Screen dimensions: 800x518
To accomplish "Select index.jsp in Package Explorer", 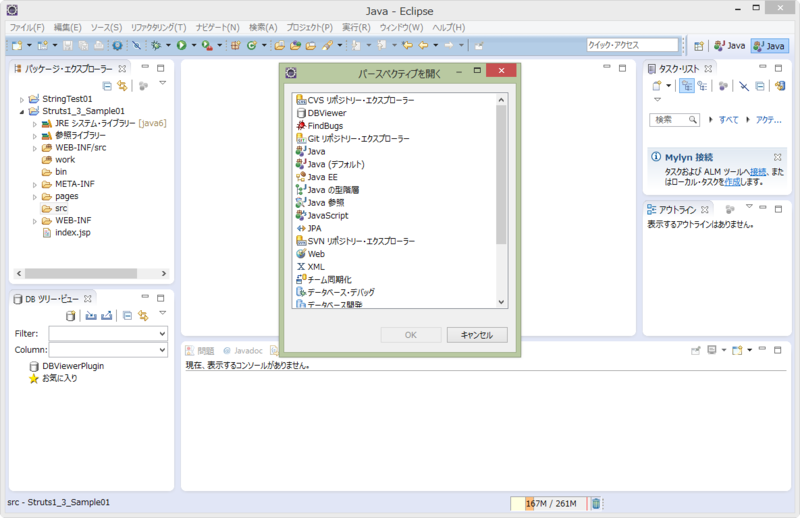I will click(67, 233).
